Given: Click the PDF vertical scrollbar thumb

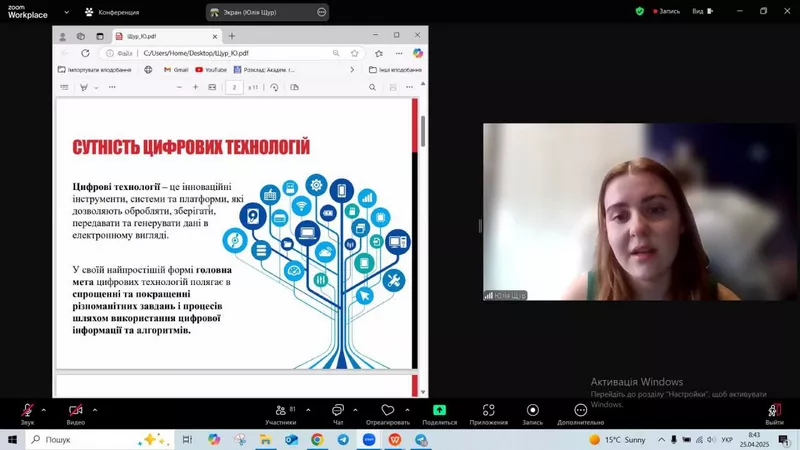Looking at the screenshot, I should [423, 131].
